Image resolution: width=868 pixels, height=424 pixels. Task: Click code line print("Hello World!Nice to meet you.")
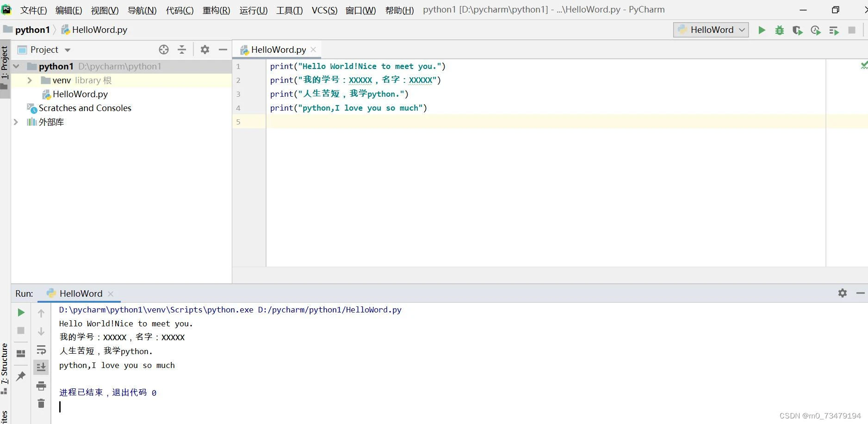pos(358,66)
